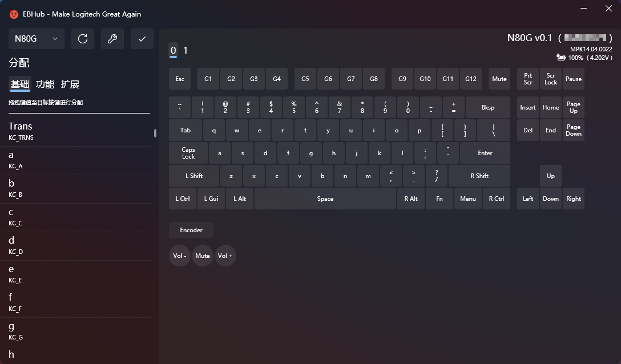Select the Page Down key
The width and height of the screenshot is (621, 364).
(574, 130)
